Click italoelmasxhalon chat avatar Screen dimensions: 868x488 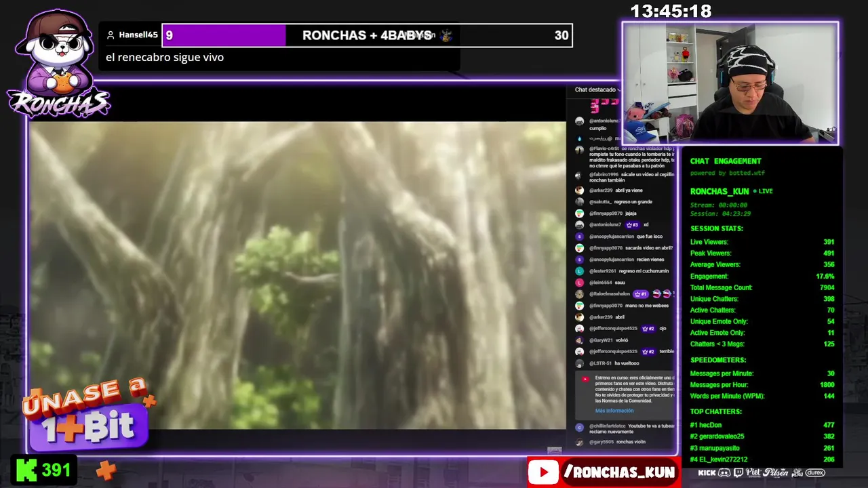click(579, 294)
